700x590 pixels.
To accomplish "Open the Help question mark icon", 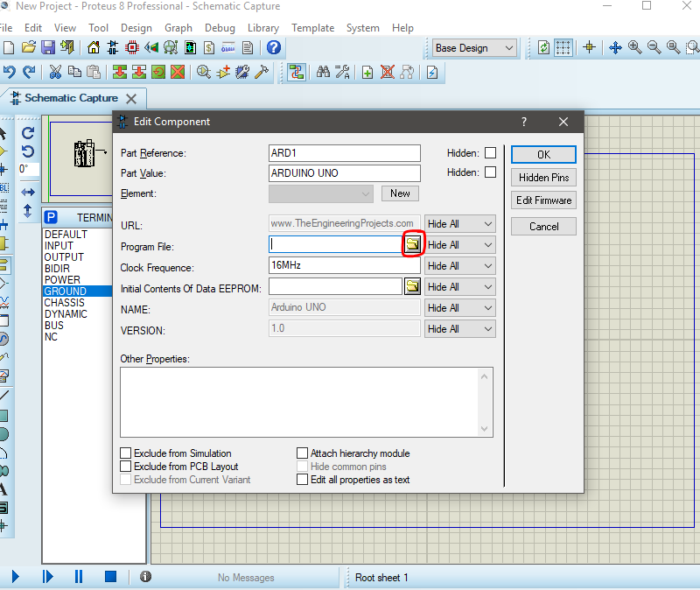I will click(x=274, y=47).
